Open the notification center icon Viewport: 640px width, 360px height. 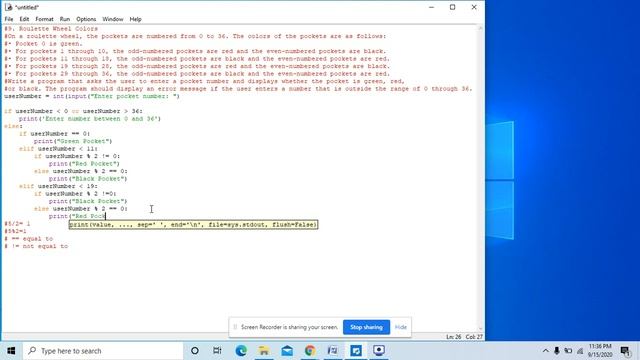tap(625, 351)
